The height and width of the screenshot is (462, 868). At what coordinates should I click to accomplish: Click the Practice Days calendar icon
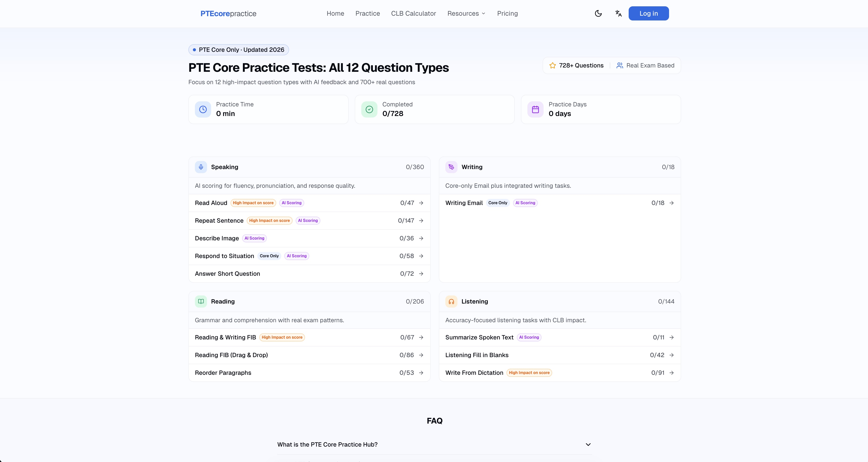tap(535, 109)
